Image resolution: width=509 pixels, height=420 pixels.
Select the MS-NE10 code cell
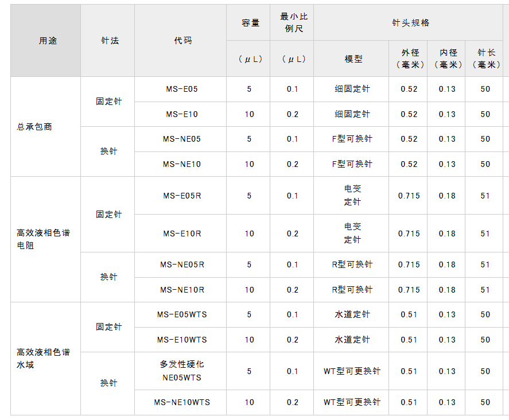(182, 164)
